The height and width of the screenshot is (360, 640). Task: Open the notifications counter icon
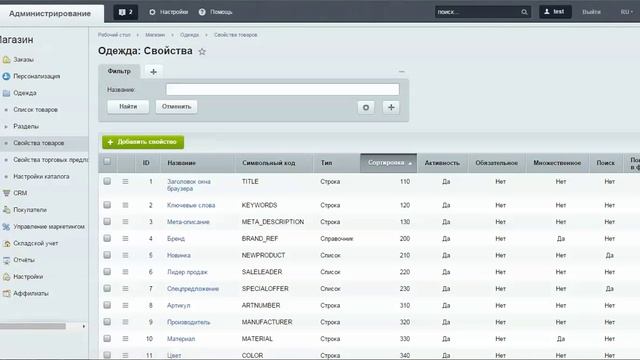pyautogui.click(x=125, y=12)
